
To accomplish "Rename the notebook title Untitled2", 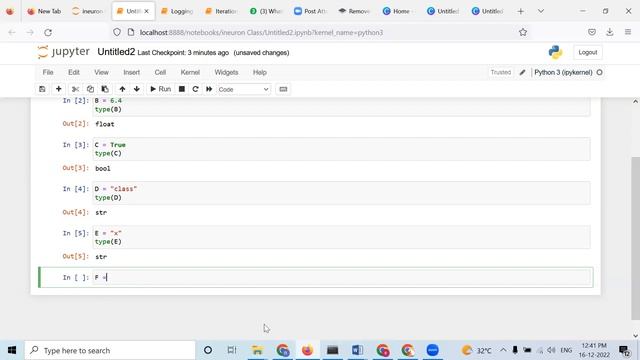I will [x=116, y=52].
